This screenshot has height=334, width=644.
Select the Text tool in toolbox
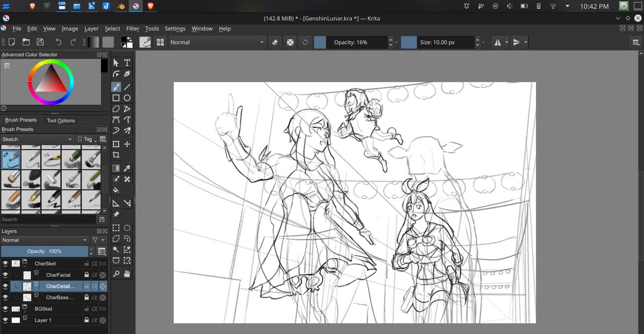(127, 63)
